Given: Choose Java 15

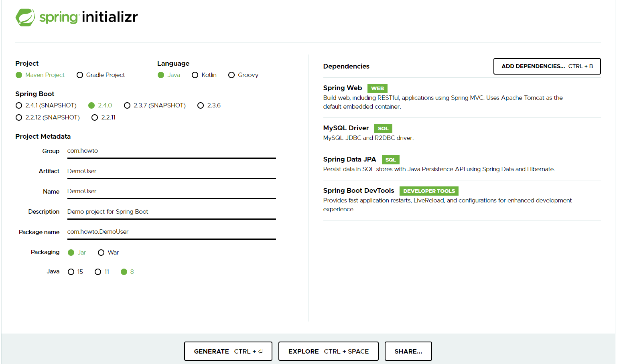Looking at the screenshot, I should 71,271.
